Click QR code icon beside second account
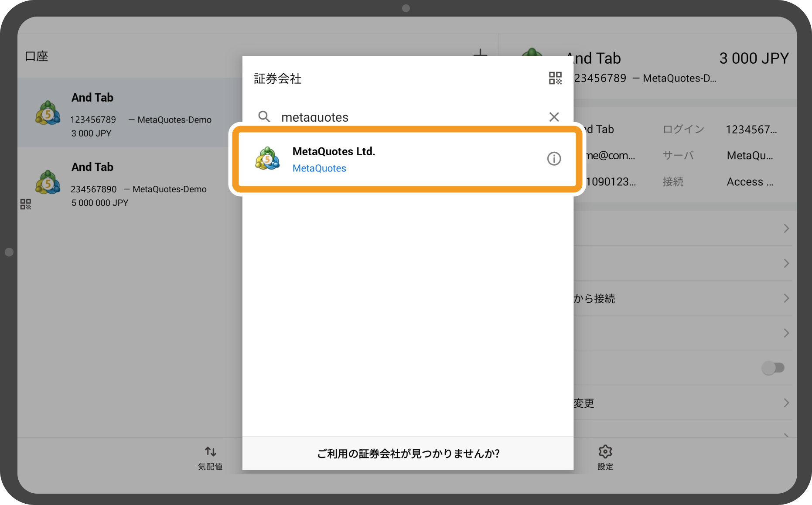 pos(26,204)
